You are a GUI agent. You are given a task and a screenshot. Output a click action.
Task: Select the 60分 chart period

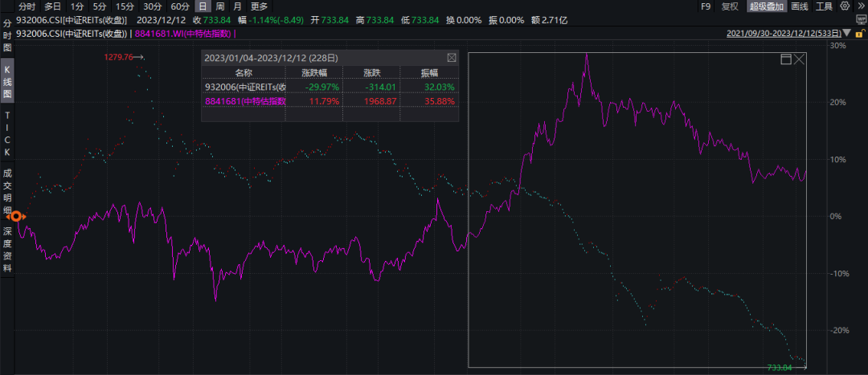(x=179, y=6)
